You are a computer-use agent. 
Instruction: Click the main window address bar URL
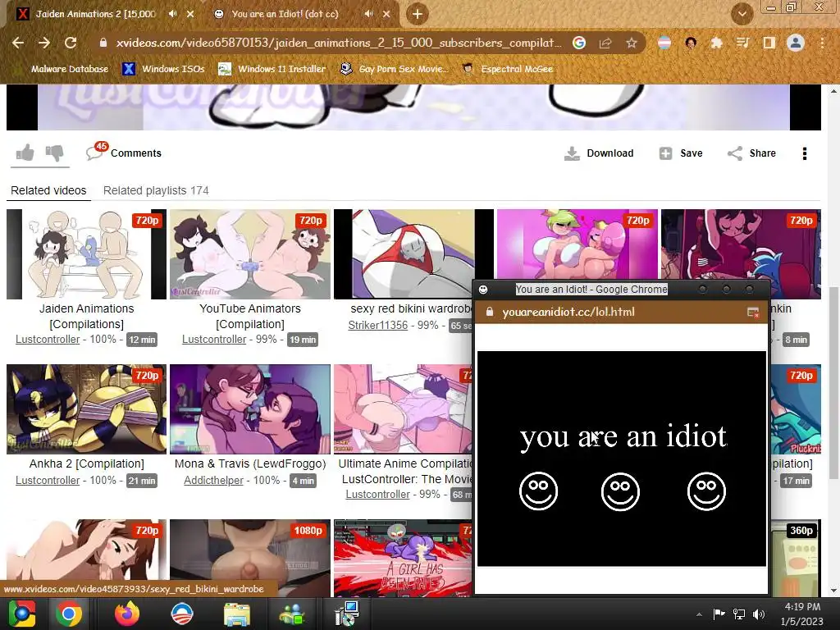[x=338, y=43]
